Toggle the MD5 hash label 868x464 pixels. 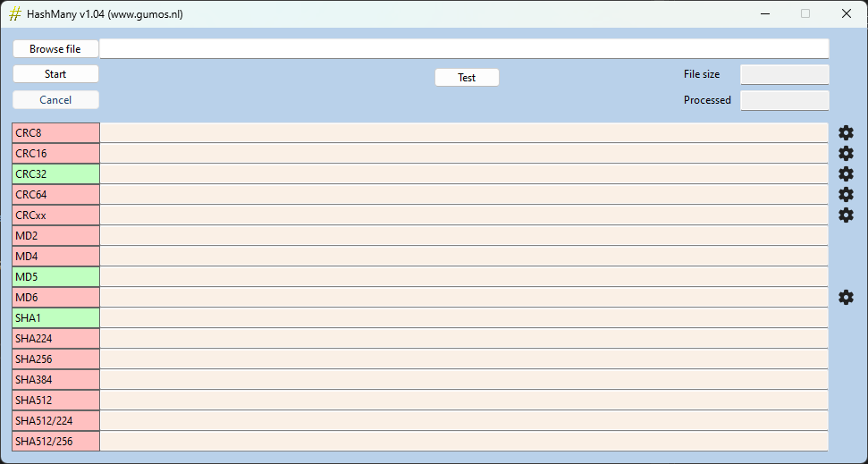55,277
